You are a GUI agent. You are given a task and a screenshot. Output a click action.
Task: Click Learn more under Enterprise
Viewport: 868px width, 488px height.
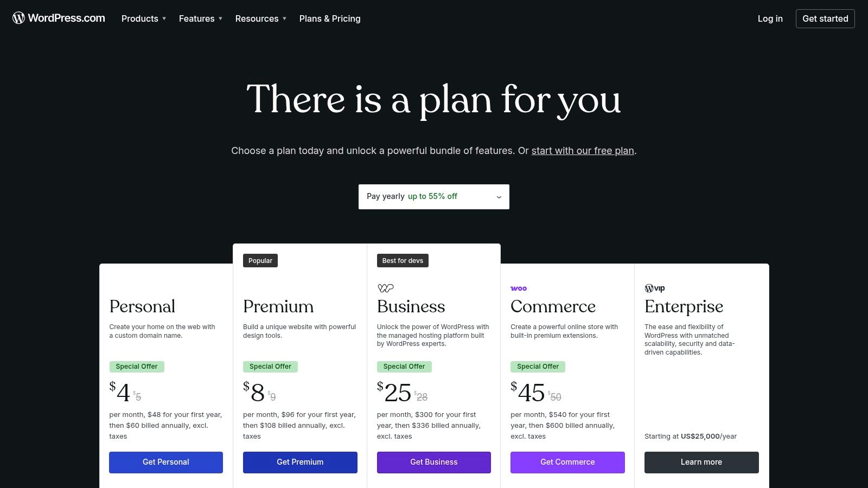tap(701, 462)
